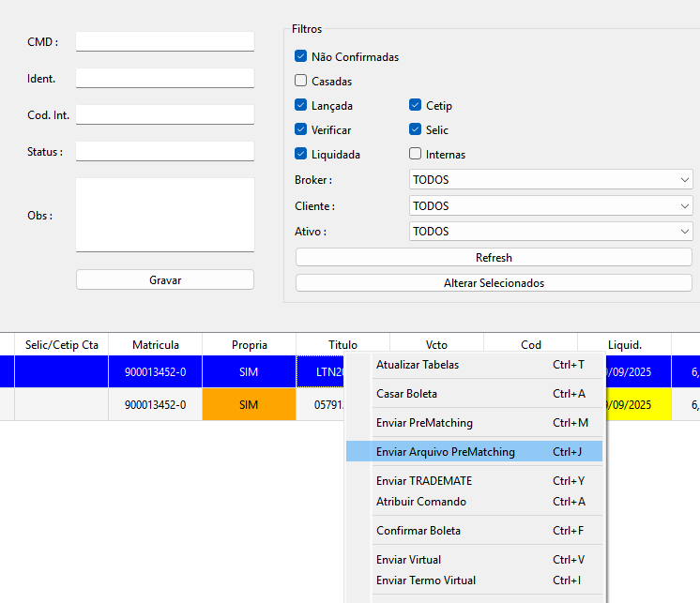Disable the Liquidada filter checkbox

click(301, 155)
